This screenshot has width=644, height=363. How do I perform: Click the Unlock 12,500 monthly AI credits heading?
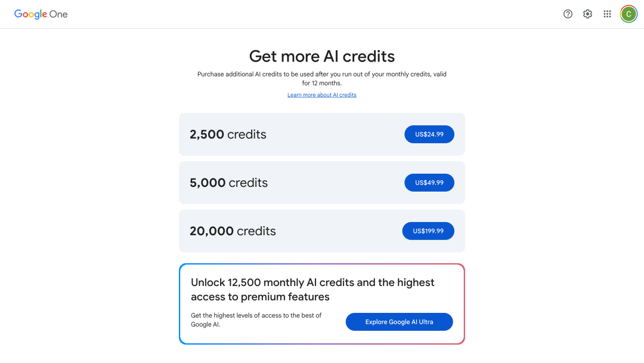coord(312,290)
